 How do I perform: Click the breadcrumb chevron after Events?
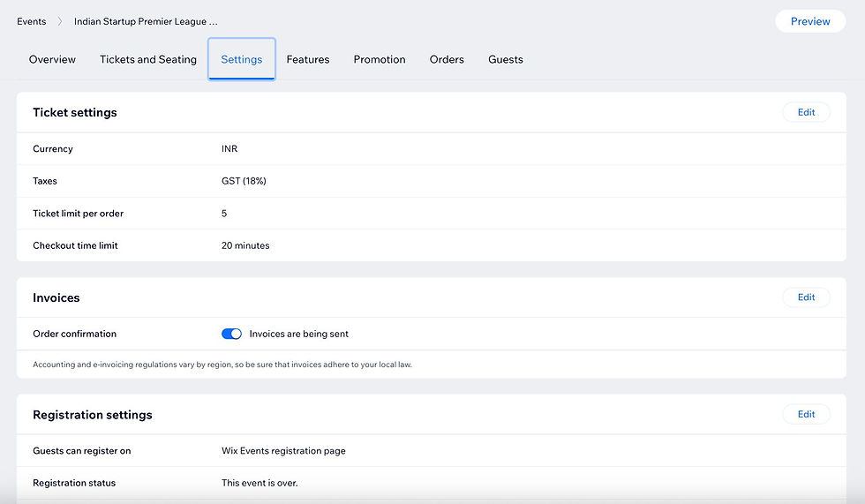pyautogui.click(x=60, y=21)
